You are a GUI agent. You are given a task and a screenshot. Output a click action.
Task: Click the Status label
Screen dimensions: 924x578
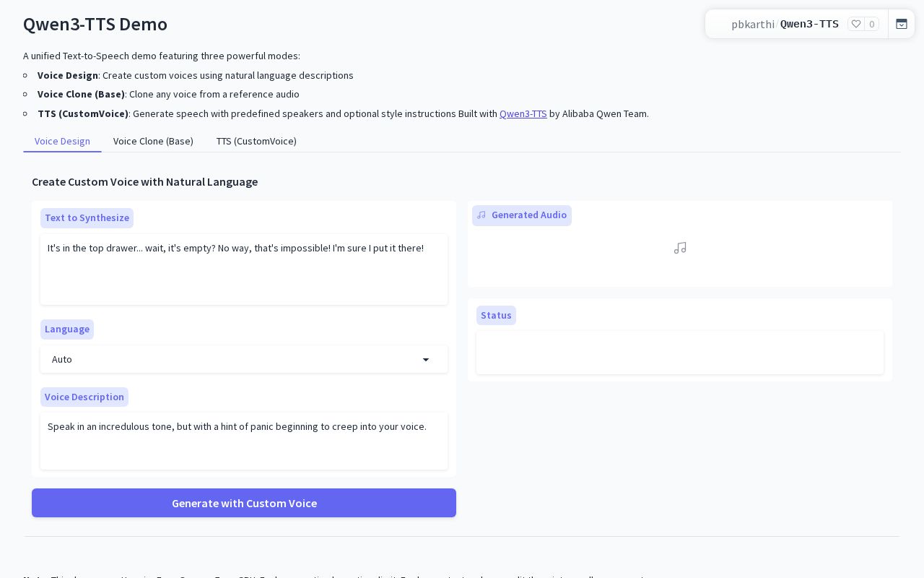pyautogui.click(x=496, y=315)
